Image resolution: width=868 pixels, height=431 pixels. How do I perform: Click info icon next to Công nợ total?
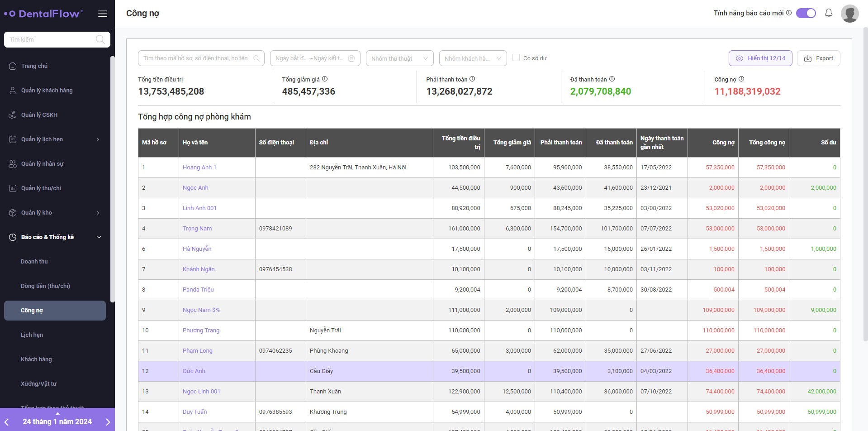coord(741,79)
